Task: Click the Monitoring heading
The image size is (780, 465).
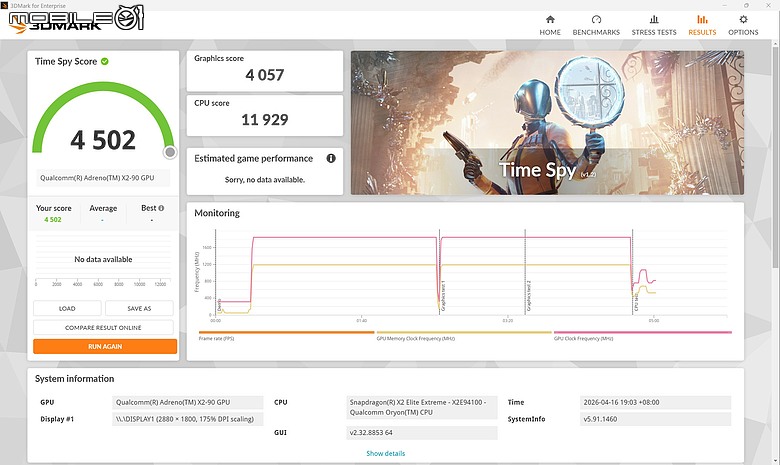Action: [217, 213]
